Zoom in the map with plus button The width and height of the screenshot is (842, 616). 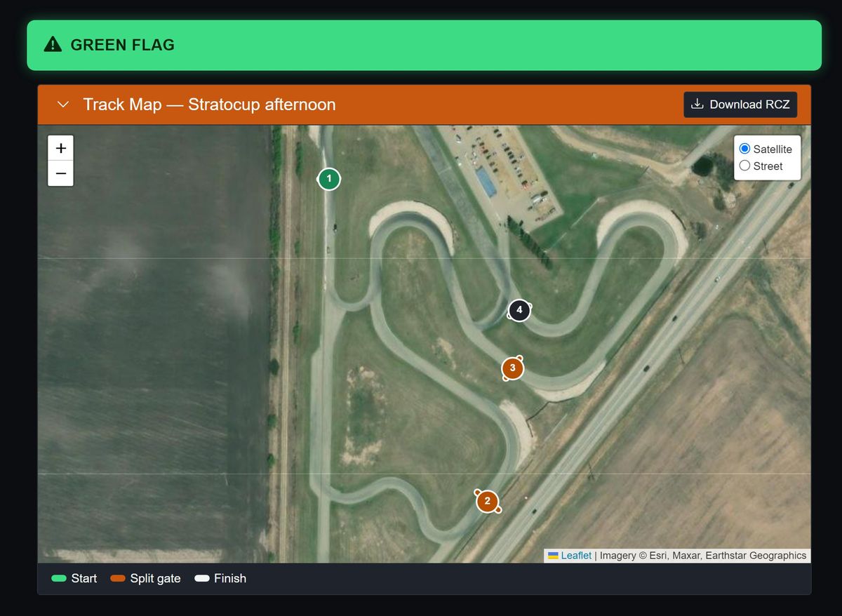click(x=61, y=148)
